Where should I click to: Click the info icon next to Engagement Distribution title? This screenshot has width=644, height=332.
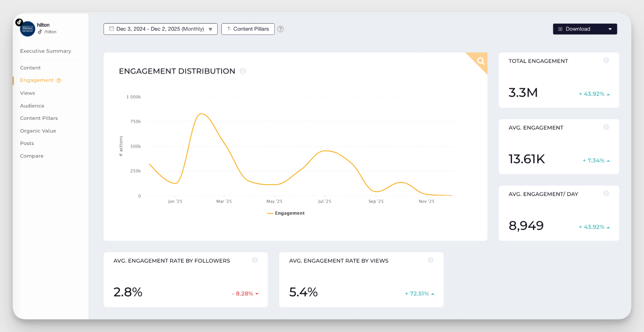[243, 71]
